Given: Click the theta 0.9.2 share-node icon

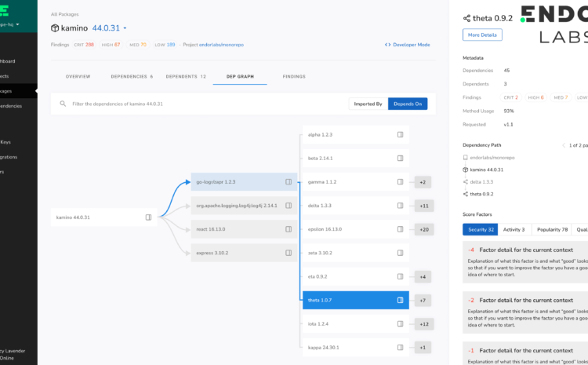Looking at the screenshot, I should tap(466, 18).
